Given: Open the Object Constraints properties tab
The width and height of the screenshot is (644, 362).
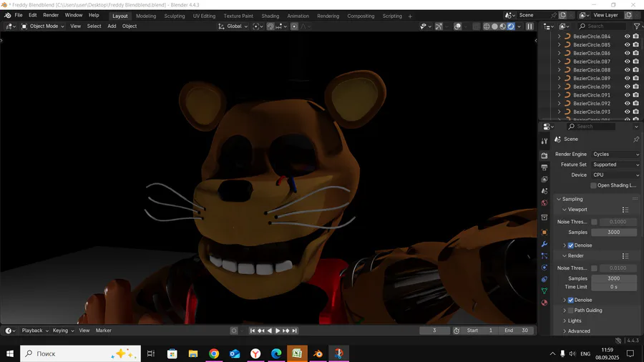Looking at the screenshot, I should pyautogui.click(x=545, y=279).
